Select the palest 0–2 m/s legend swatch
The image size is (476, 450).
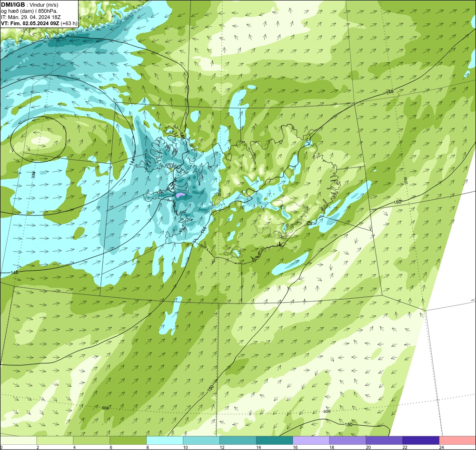tap(18, 440)
